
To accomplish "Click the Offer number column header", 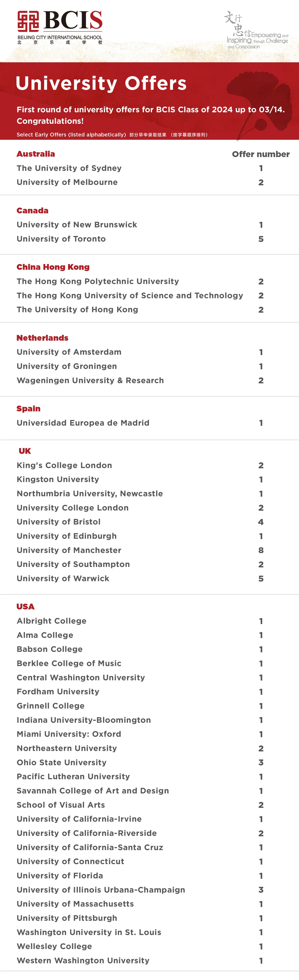I will pos(261,154).
